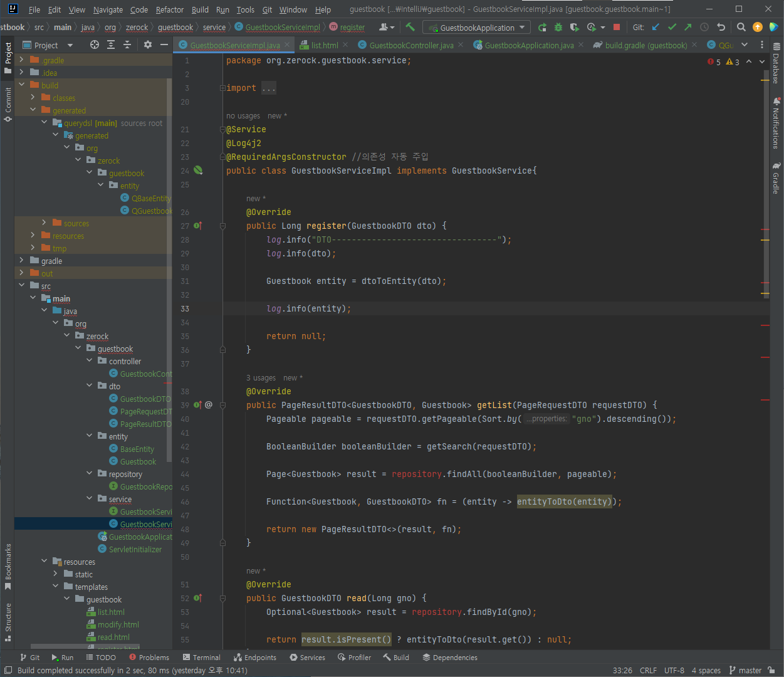Click the Spring bean gutter icon at line 24
This screenshot has width=784, height=677.
click(198, 170)
